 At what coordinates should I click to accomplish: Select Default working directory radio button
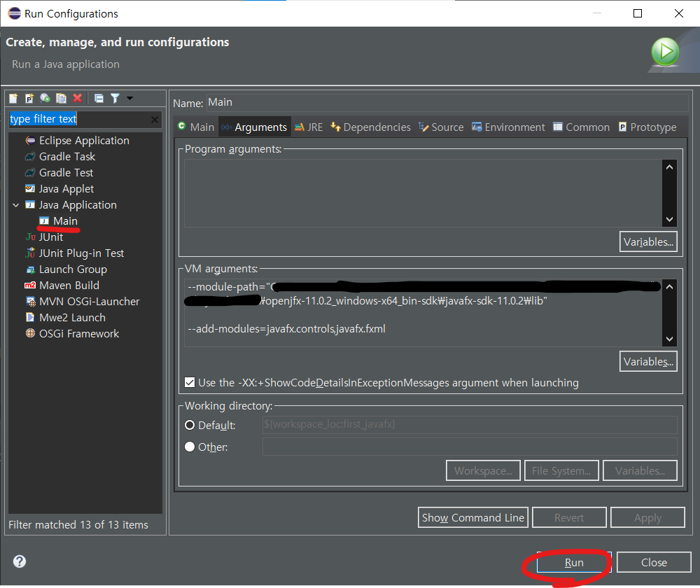[x=190, y=425]
